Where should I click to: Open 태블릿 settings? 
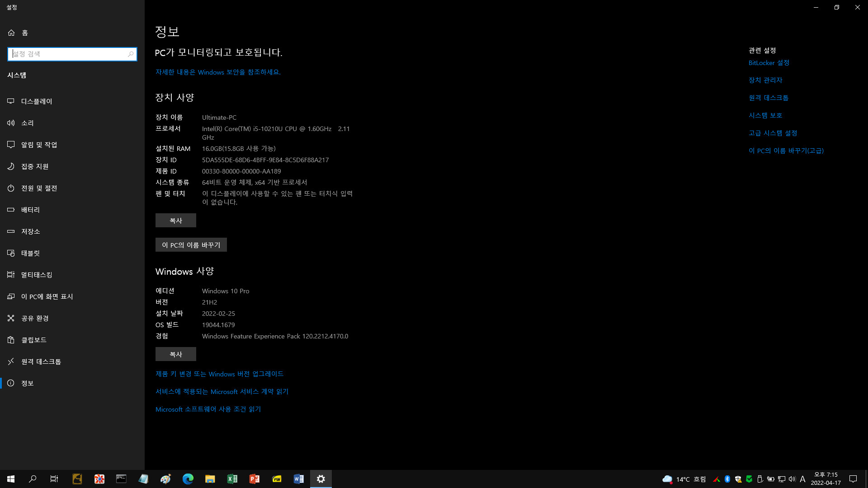point(72,253)
